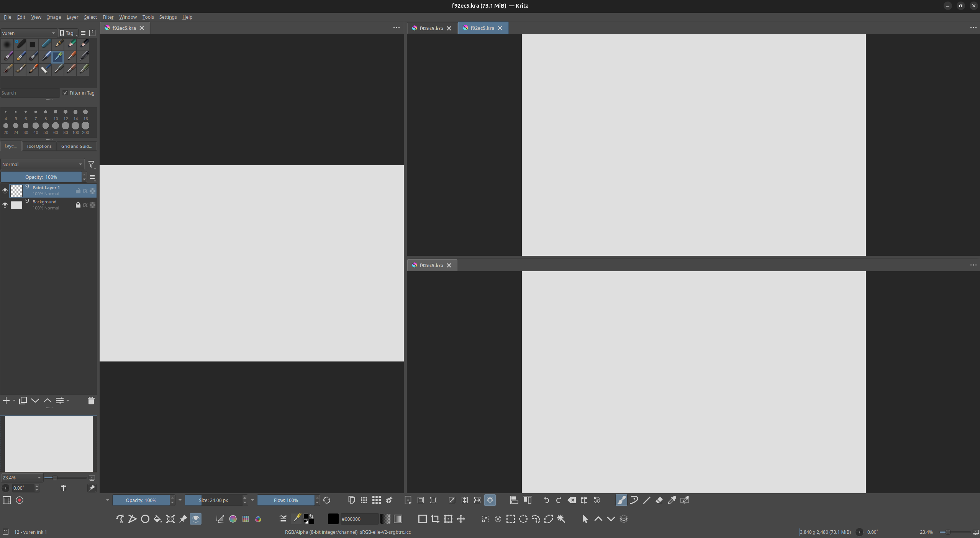Select the Freehand Brush tool
The image size is (980, 538).
[x=621, y=500]
